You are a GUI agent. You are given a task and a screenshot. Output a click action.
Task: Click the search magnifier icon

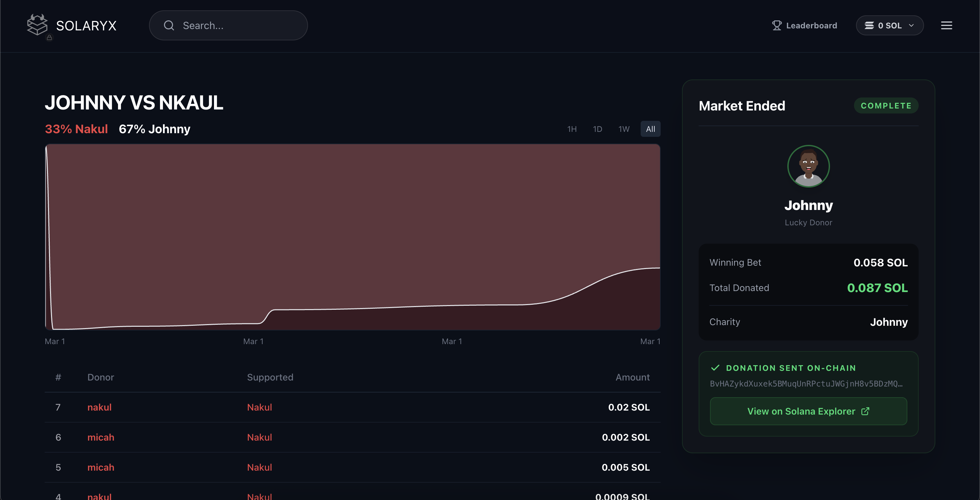[x=169, y=25]
